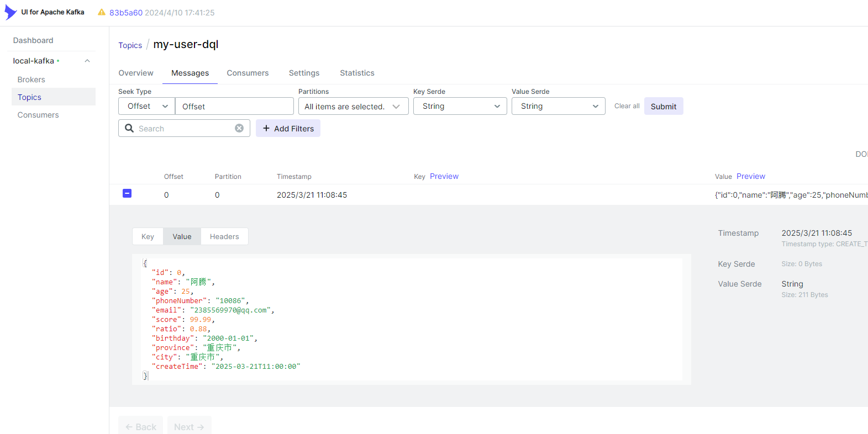This screenshot has height=434, width=868.
Task: Open the Key Serde dropdown
Action: point(460,106)
